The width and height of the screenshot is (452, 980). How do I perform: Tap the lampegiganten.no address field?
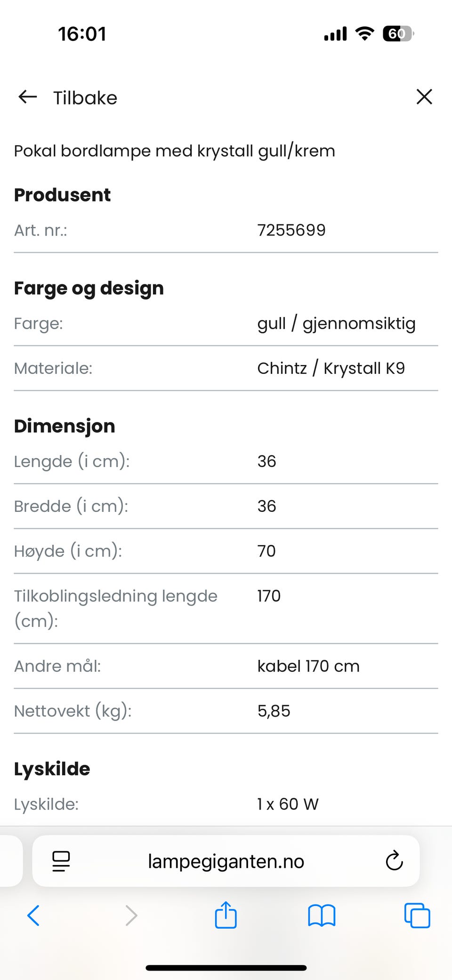pos(226,861)
